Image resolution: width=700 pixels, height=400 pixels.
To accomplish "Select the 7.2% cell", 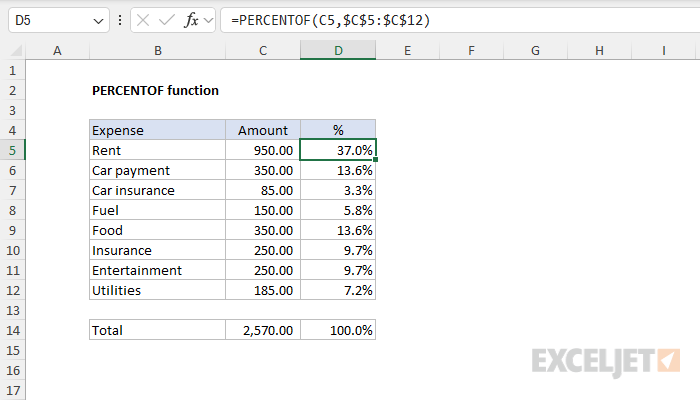I will point(338,290).
